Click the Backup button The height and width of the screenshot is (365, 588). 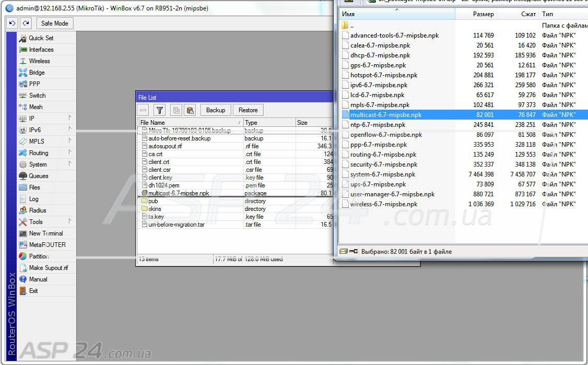pyautogui.click(x=215, y=110)
